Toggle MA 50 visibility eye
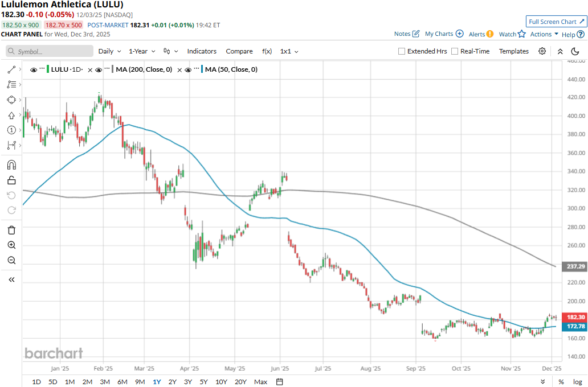The width and height of the screenshot is (588, 387). pos(188,69)
